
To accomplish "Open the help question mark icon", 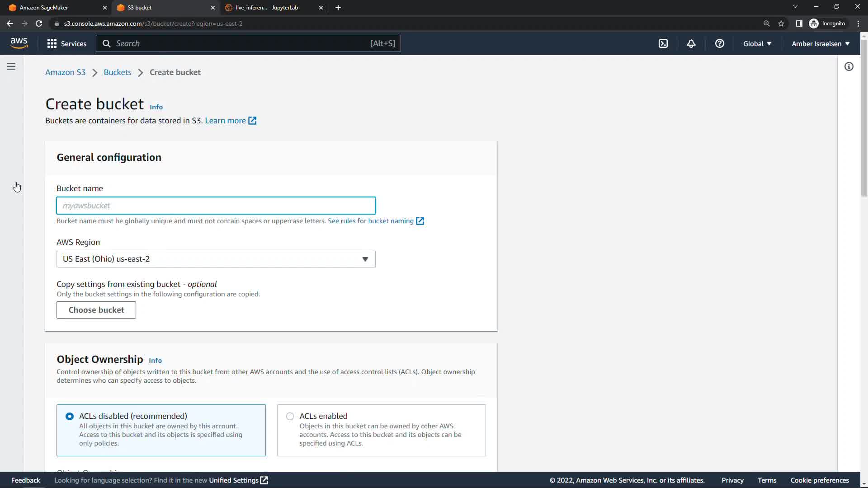I will (x=719, y=43).
